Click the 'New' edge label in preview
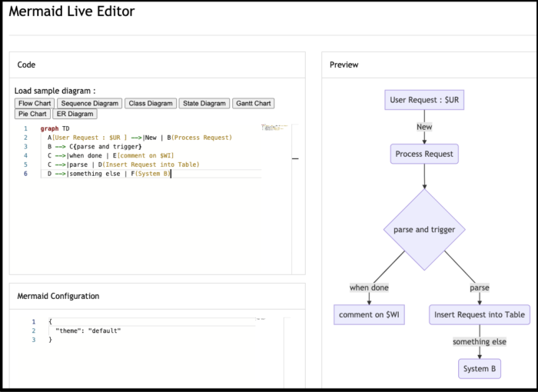This screenshot has width=538, height=392. 424,127
